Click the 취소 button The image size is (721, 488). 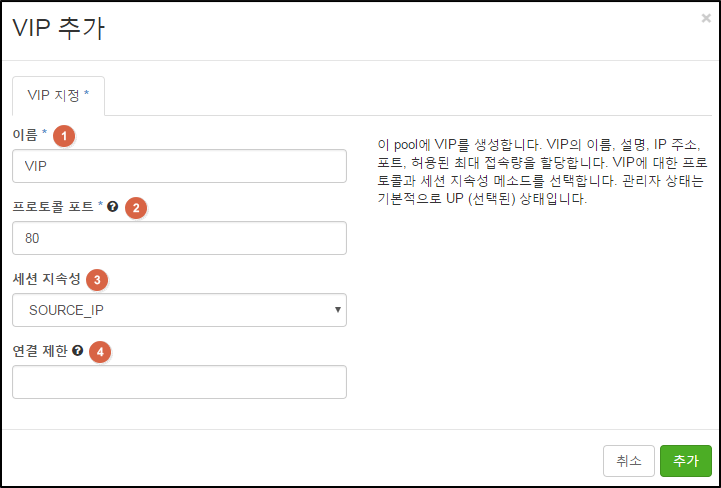(x=629, y=460)
